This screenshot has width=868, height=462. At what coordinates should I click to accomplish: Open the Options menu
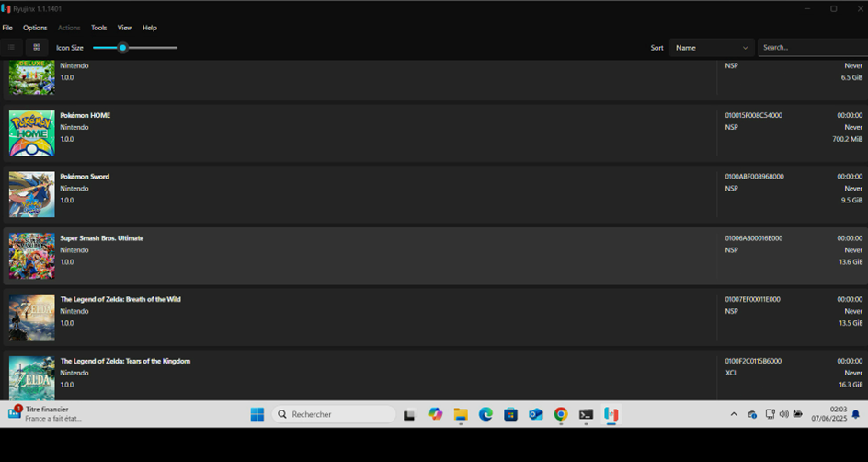coord(35,28)
